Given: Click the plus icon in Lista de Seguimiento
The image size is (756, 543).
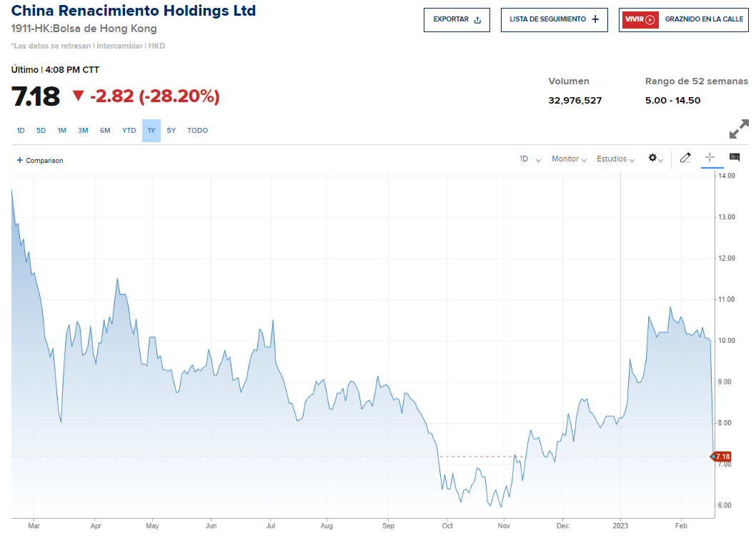Looking at the screenshot, I should point(595,19).
